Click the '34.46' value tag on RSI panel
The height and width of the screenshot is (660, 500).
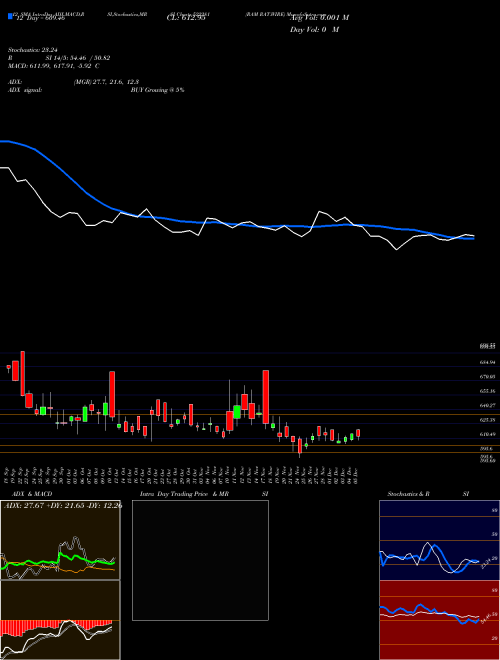click(486, 619)
